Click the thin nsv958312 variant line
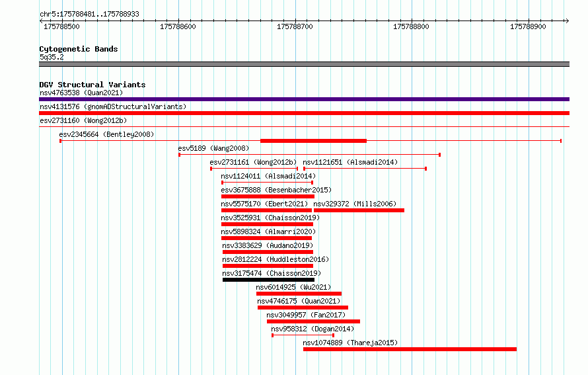 pyautogui.click(x=303, y=335)
